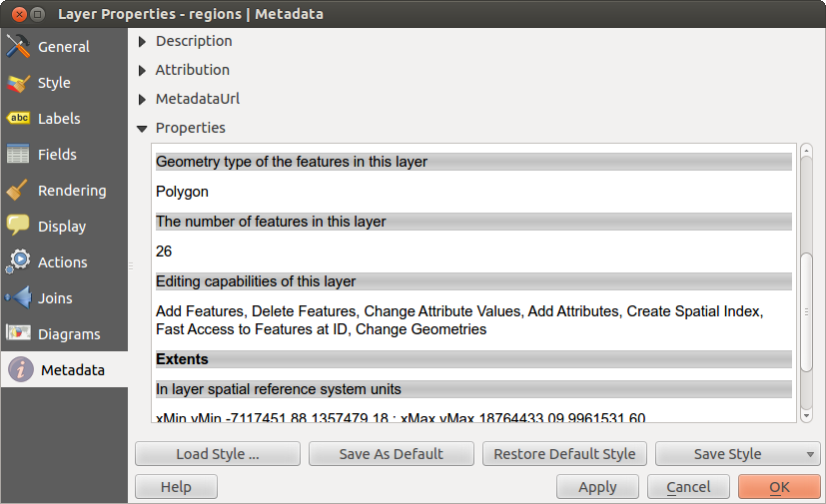The image size is (826, 504).
Task: Expand the Description section
Action: click(x=142, y=41)
